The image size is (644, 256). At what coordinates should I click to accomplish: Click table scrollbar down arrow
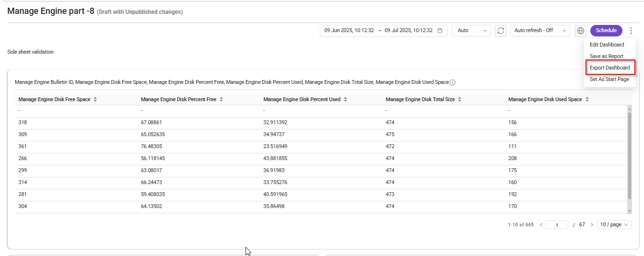pos(630,211)
